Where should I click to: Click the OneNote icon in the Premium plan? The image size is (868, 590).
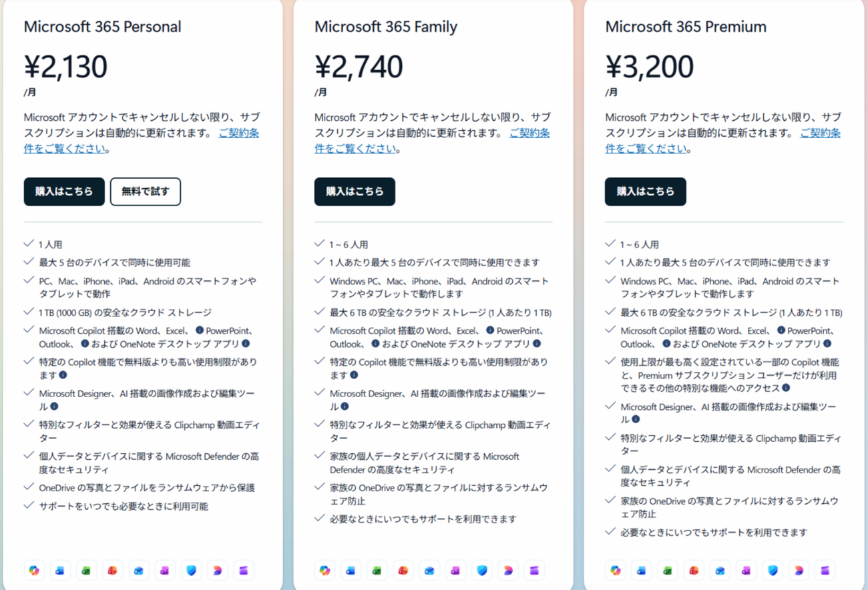tap(746, 570)
